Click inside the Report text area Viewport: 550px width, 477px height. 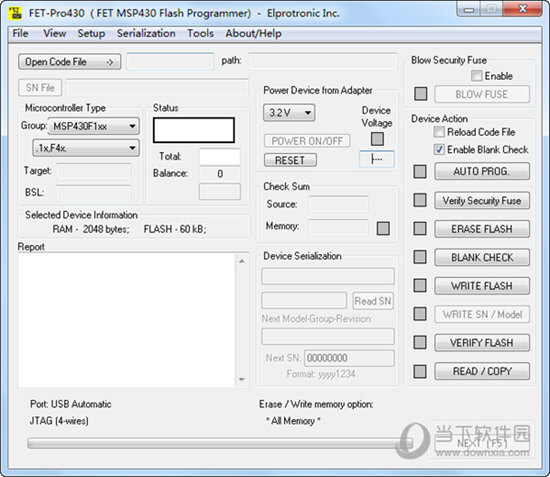tap(127, 320)
